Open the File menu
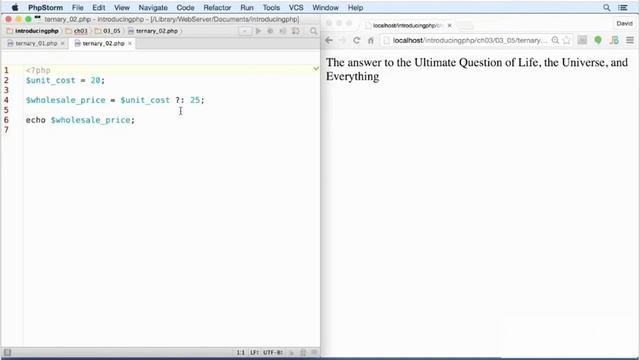 click(78, 7)
